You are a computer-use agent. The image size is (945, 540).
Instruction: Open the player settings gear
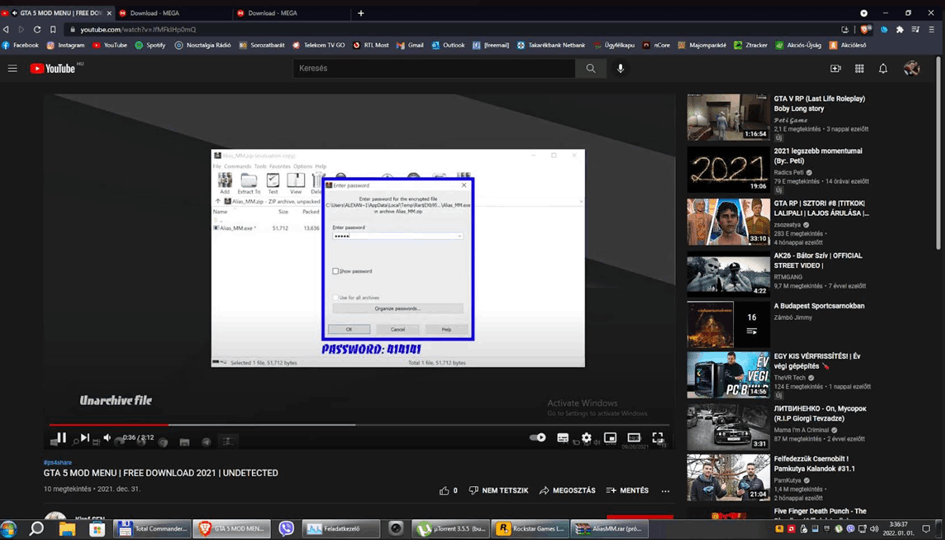[x=586, y=438]
